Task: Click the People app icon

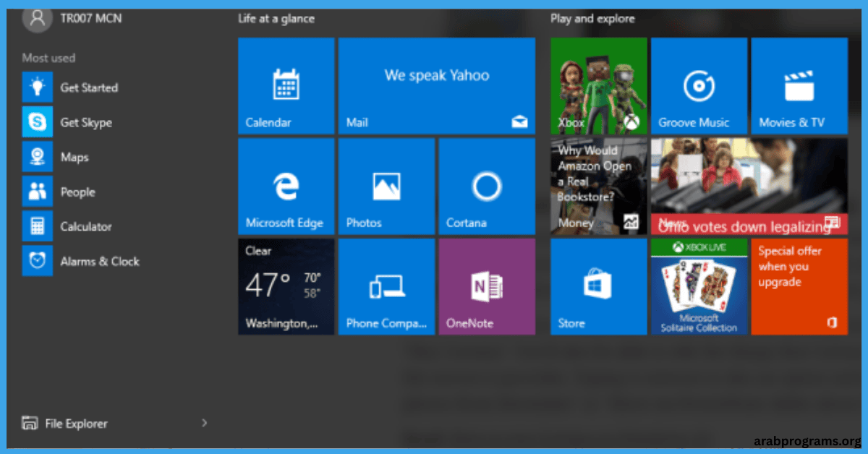Action: 38,192
